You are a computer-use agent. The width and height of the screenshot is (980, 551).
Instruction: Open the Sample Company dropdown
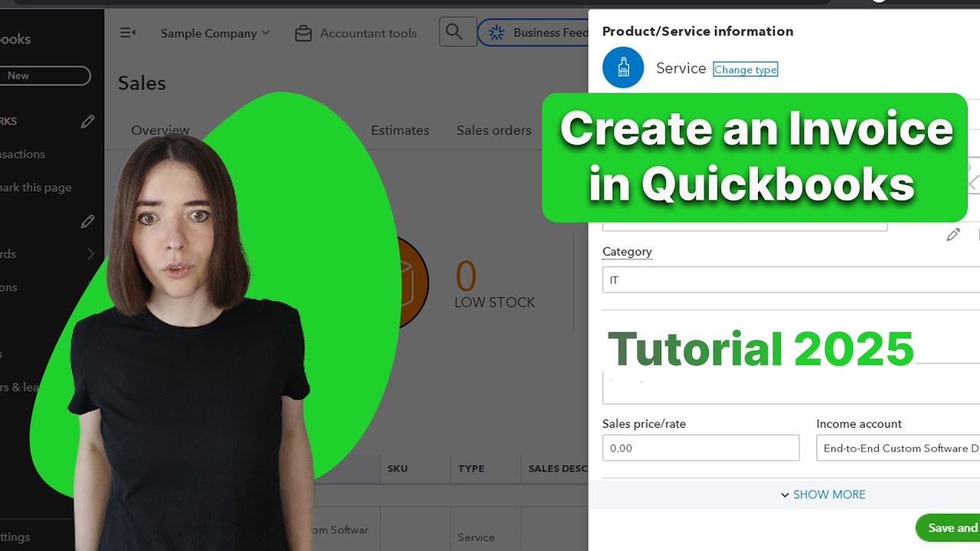tap(215, 33)
